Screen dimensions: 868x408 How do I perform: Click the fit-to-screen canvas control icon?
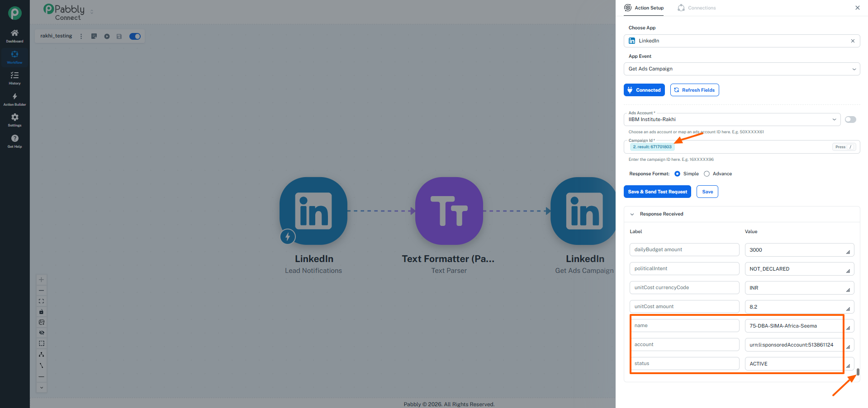[42, 301]
